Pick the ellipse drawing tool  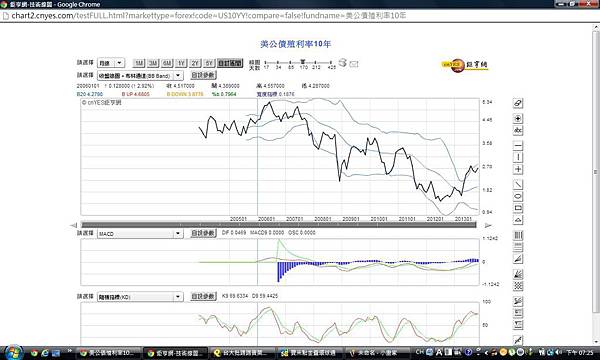[x=518, y=197]
